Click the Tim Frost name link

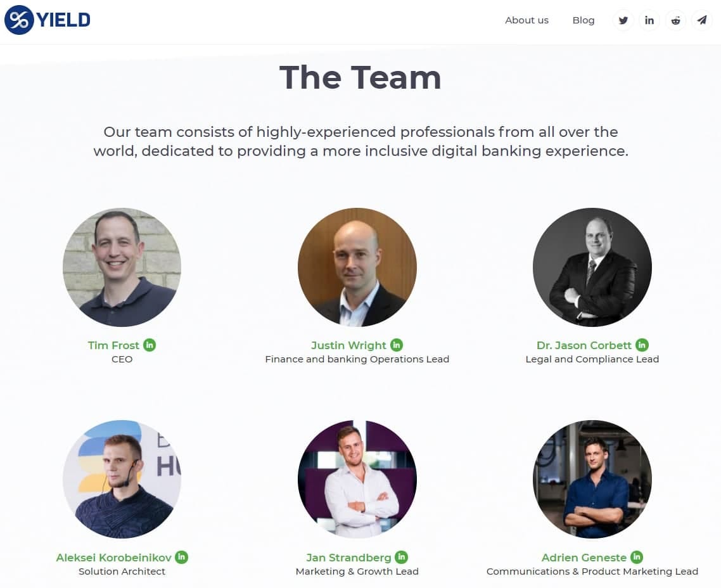(x=113, y=345)
